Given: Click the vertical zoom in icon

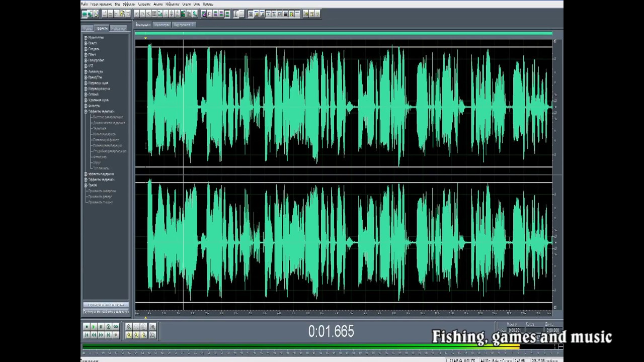Looking at the screenshot, I should (152, 327).
